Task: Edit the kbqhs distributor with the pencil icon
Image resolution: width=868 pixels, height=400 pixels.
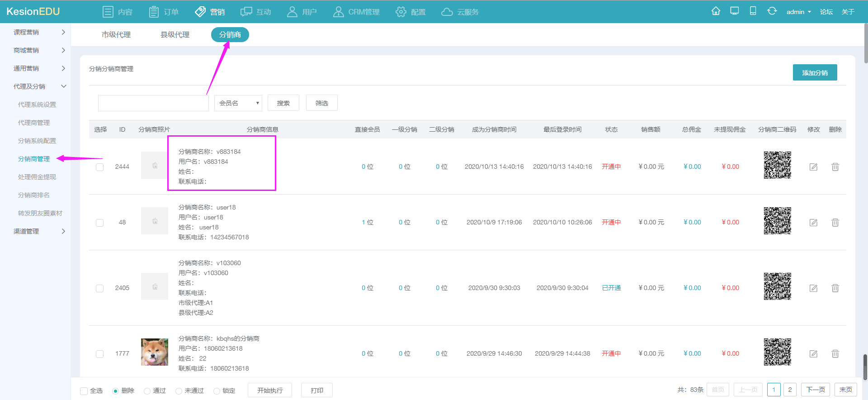Action: pyautogui.click(x=813, y=354)
